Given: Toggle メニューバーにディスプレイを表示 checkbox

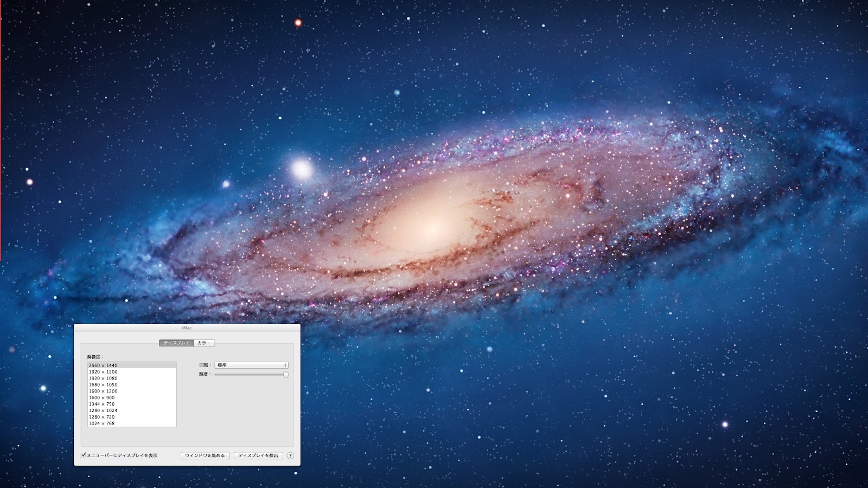Looking at the screenshot, I should click(x=84, y=455).
